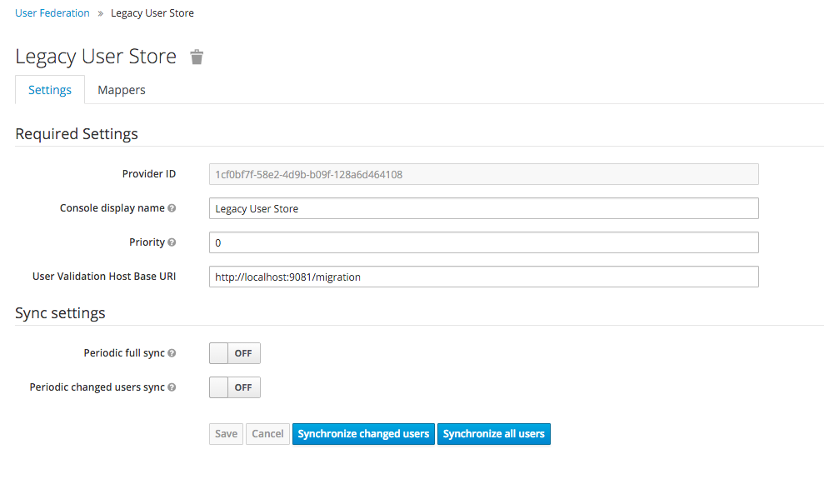Click inside the Console display name field
824x504 pixels.
(x=483, y=208)
